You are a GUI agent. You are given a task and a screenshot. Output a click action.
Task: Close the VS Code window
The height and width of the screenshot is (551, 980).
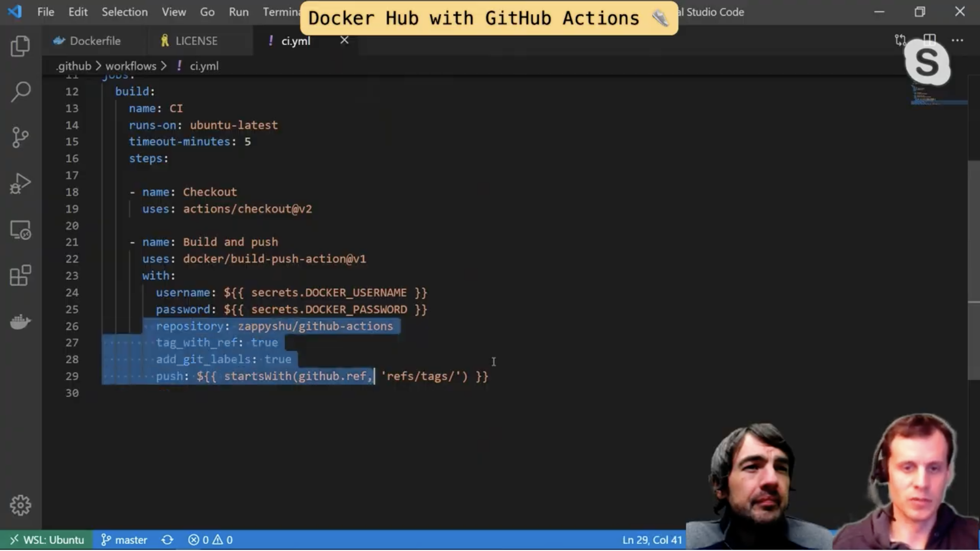(959, 11)
